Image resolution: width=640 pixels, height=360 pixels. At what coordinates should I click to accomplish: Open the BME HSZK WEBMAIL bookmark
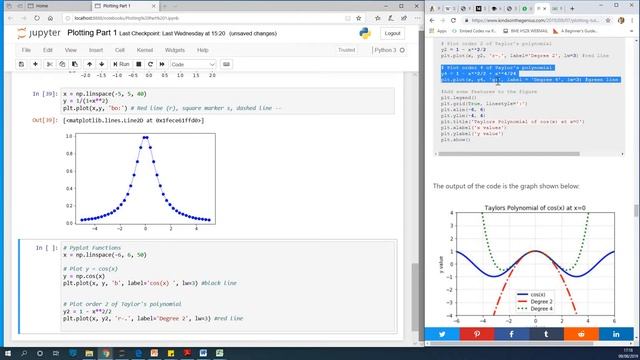[525, 31]
